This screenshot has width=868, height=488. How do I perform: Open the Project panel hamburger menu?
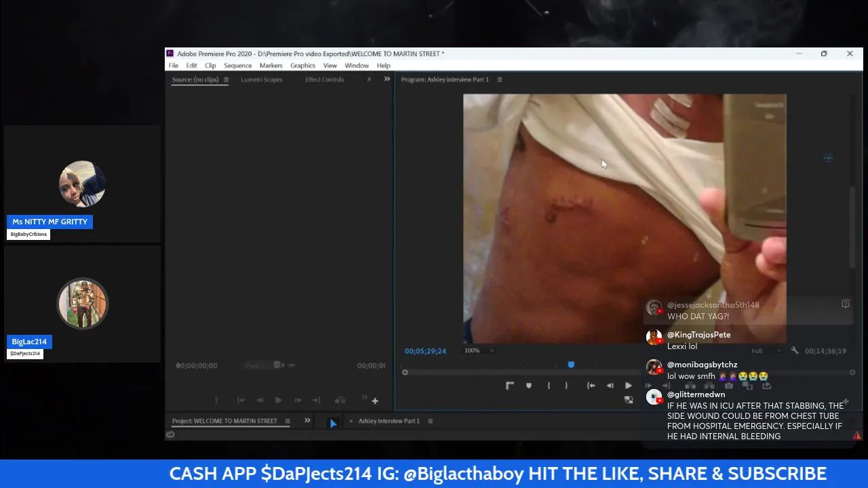288,421
